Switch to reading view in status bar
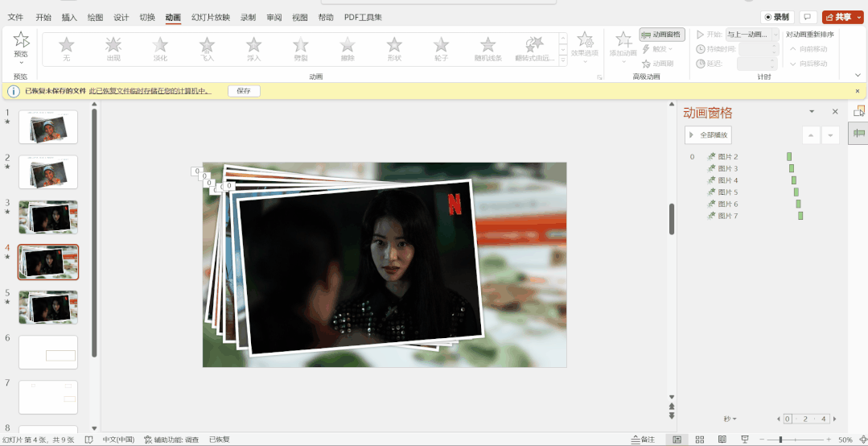 point(722,440)
